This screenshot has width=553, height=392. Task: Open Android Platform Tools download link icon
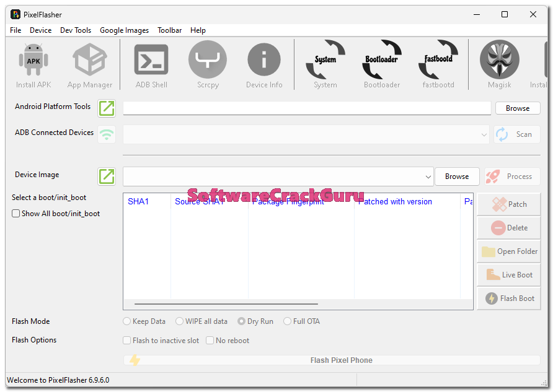click(107, 108)
